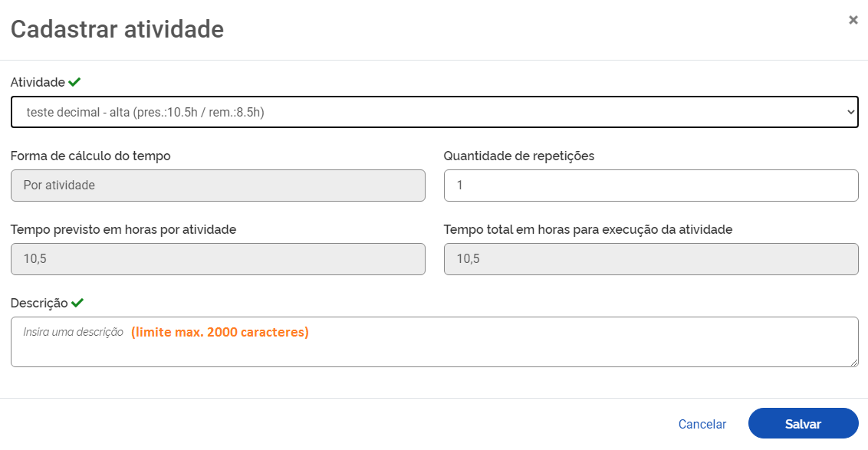Click the 'Tempo previsto em horas por atividade' label
Viewport: 868px width, 450px height.
[123, 229]
